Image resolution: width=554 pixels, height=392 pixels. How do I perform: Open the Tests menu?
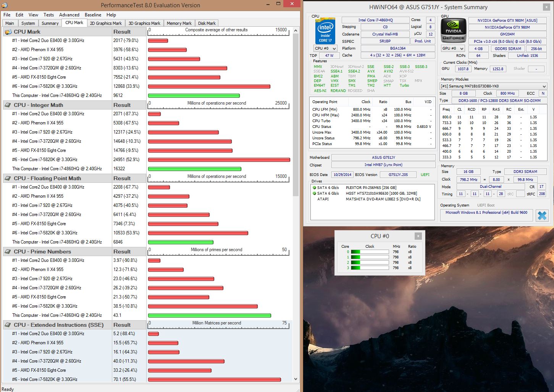[48, 15]
